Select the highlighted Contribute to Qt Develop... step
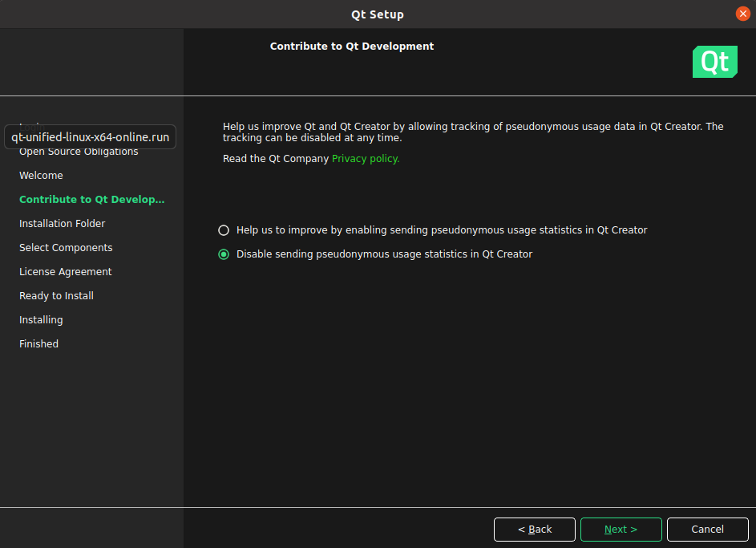 (91, 200)
